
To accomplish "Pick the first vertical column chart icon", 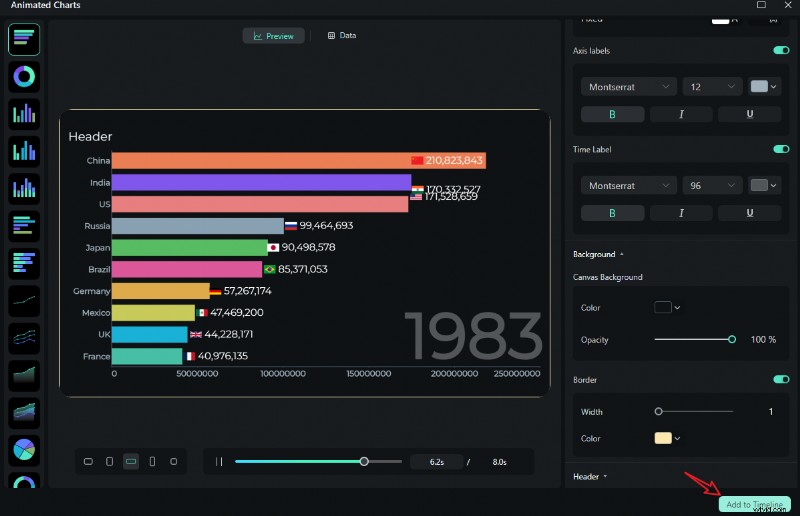I will (24, 113).
